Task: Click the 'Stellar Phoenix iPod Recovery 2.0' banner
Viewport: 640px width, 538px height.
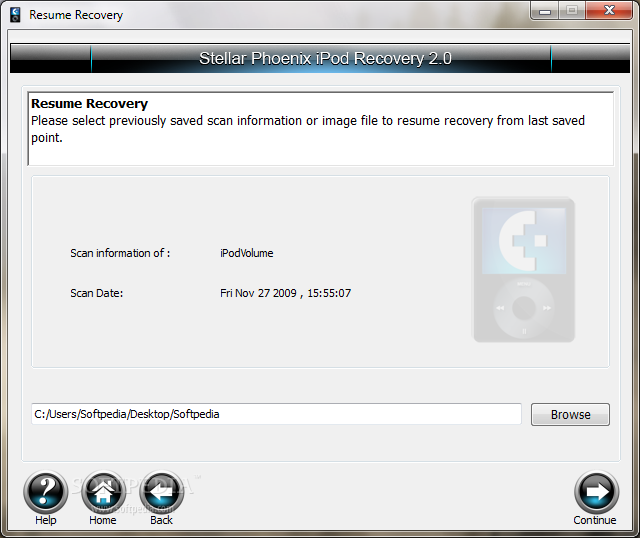Action: tap(320, 58)
